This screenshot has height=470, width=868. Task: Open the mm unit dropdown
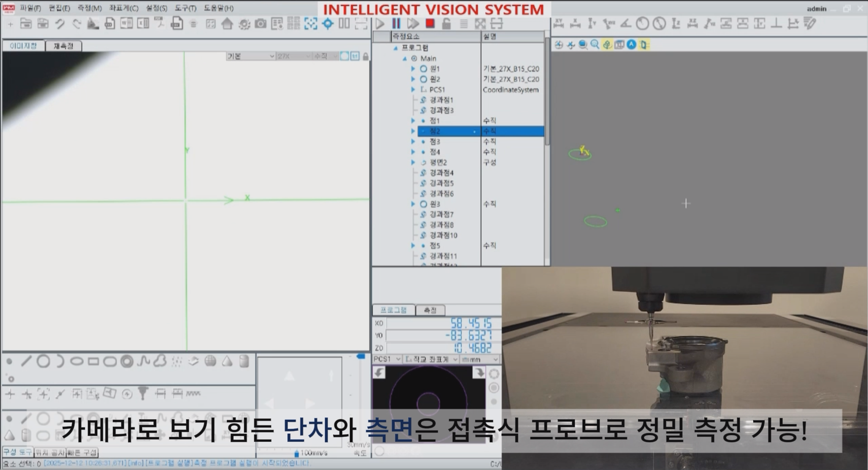tap(480, 359)
